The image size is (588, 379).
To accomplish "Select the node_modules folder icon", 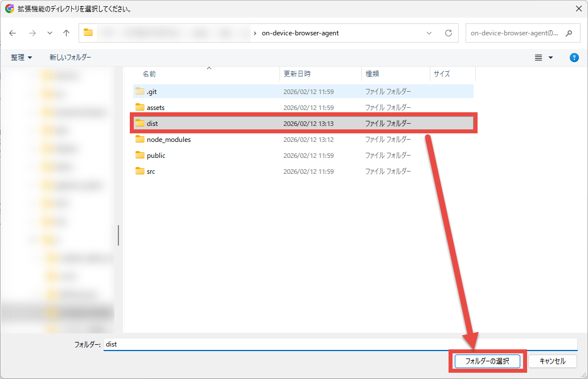I will 140,140.
